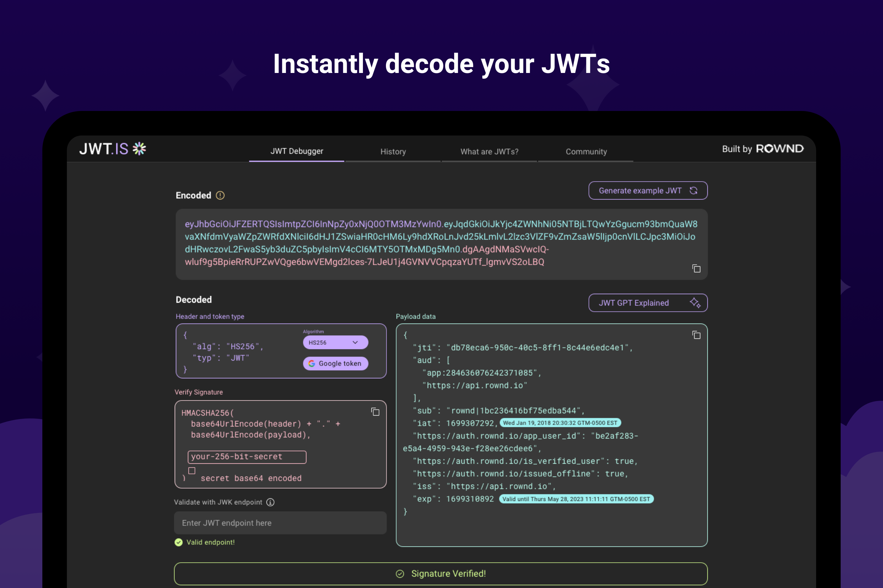This screenshot has width=883, height=588.
Task: Enable secret base64 encoded checkbox
Action: click(192, 471)
